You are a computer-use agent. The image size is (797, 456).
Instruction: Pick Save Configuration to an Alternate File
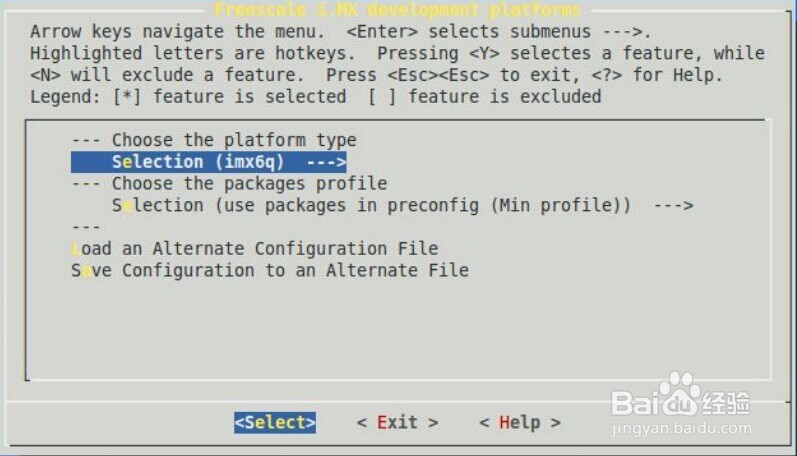(x=270, y=270)
